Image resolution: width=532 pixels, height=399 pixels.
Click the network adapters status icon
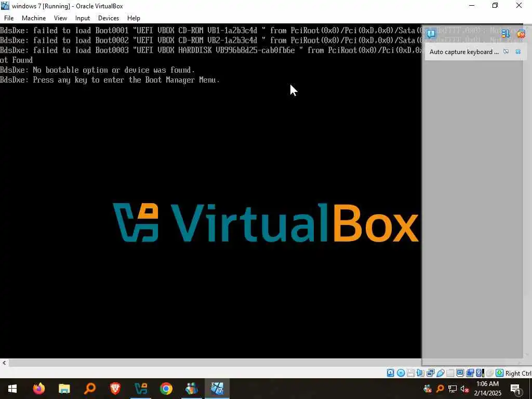(430, 373)
